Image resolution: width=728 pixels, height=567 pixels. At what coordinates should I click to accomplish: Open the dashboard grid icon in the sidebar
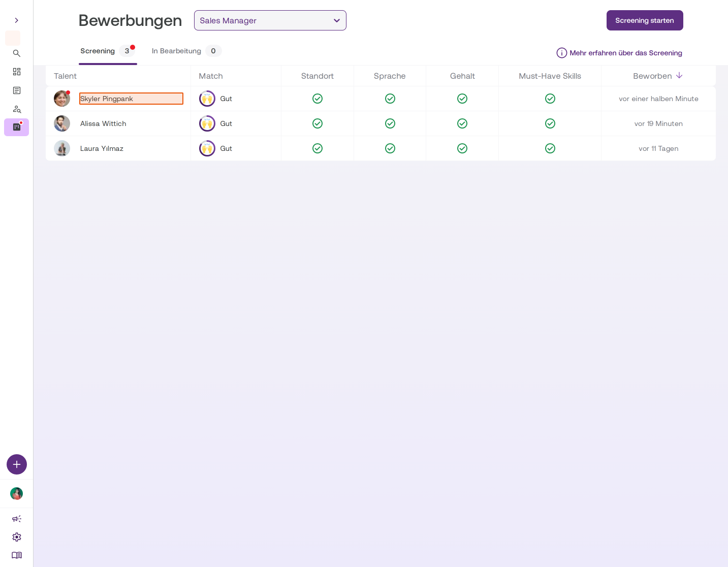pyautogui.click(x=17, y=72)
